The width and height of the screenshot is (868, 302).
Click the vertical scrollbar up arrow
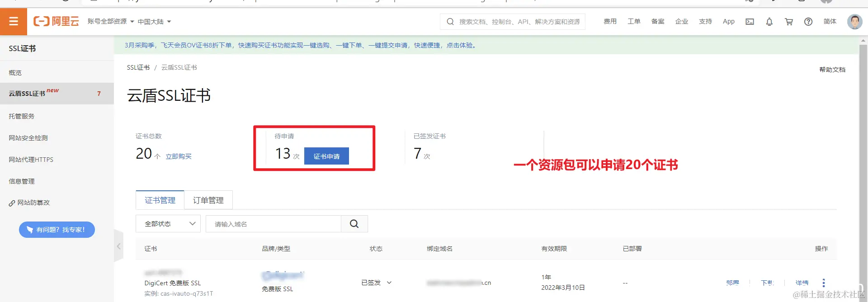pos(863,40)
